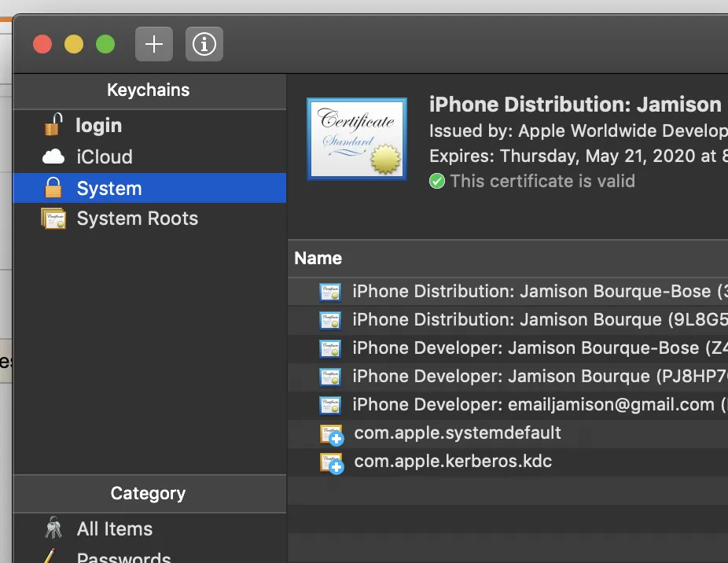Zoom the window with the green button

[105, 44]
